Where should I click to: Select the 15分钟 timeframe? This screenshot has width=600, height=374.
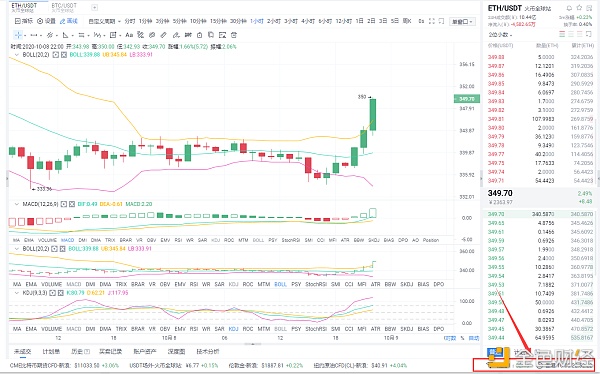point(218,21)
